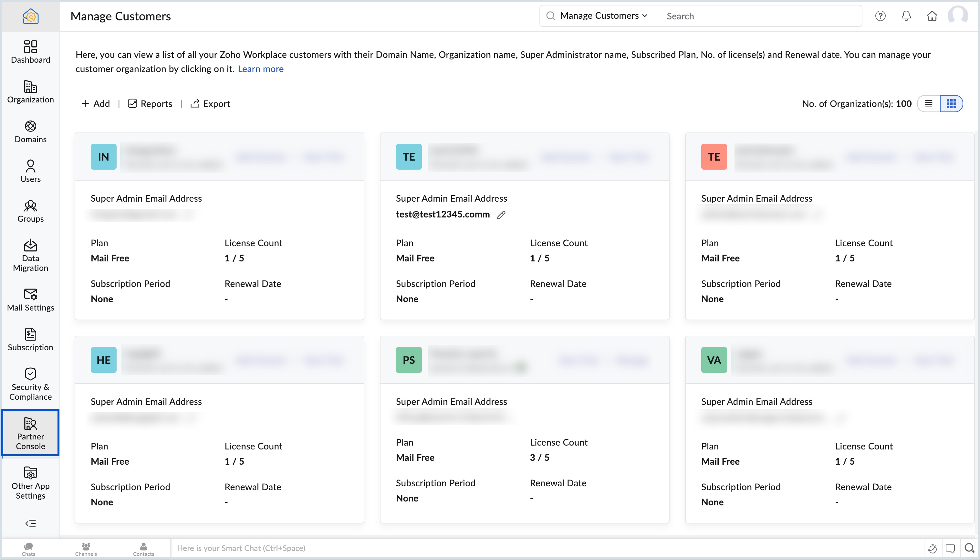The height and width of the screenshot is (559, 980).
Task: Click the home icon in header
Action: pos(932,16)
